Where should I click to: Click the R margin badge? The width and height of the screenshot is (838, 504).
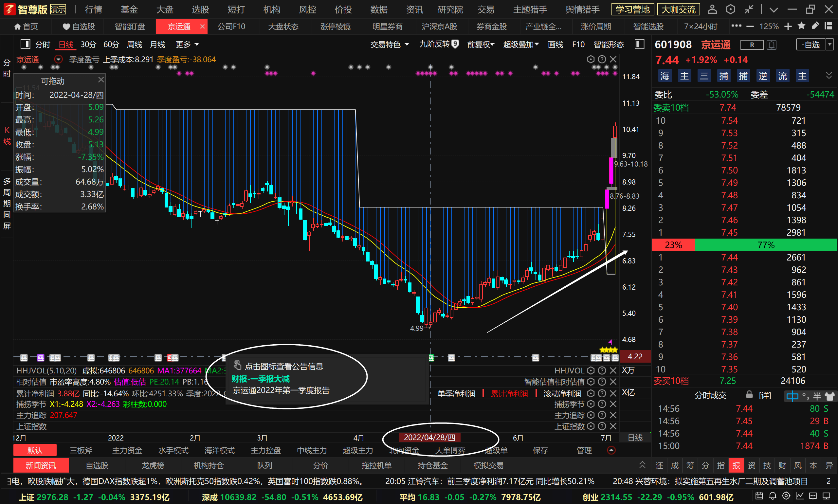pyautogui.click(x=752, y=45)
